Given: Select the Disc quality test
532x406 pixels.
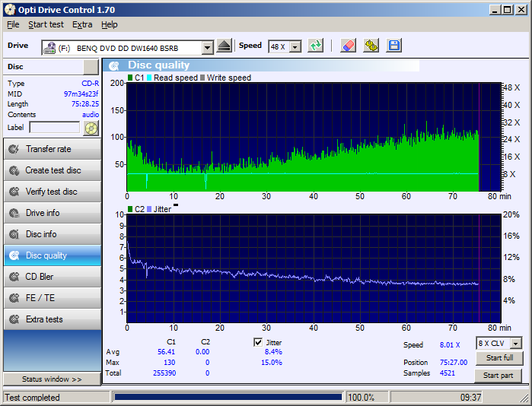Looking at the screenshot, I should [53, 255].
